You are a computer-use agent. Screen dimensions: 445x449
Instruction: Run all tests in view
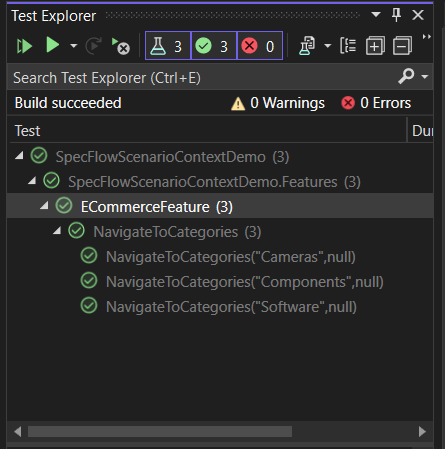pyautogui.click(x=24, y=46)
